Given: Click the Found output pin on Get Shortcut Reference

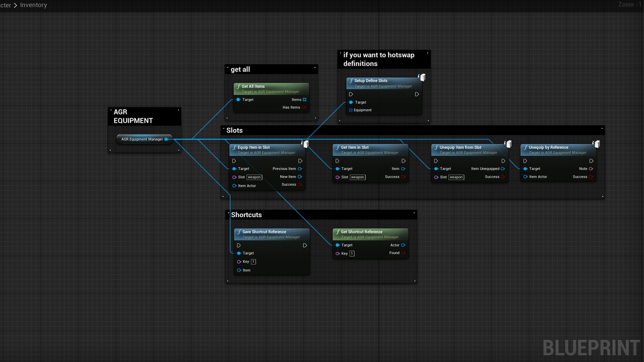Looking at the screenshot, I should 404,253.
